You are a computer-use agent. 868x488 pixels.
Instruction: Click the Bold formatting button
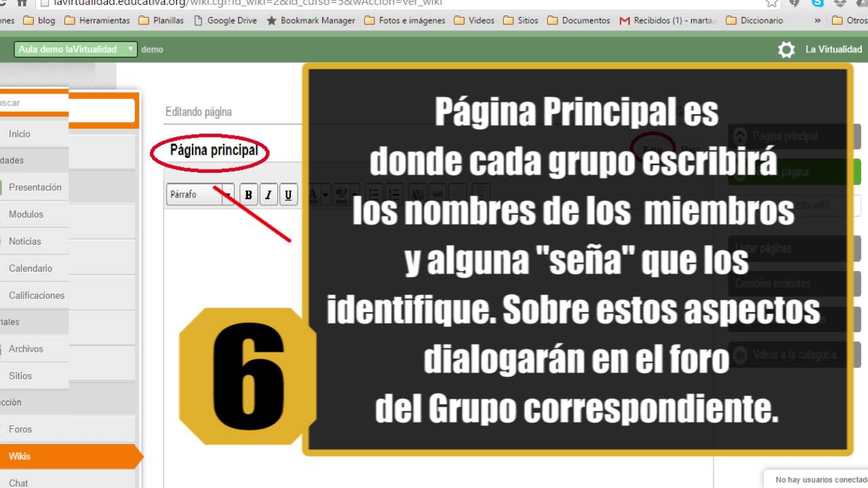point(248,195)
